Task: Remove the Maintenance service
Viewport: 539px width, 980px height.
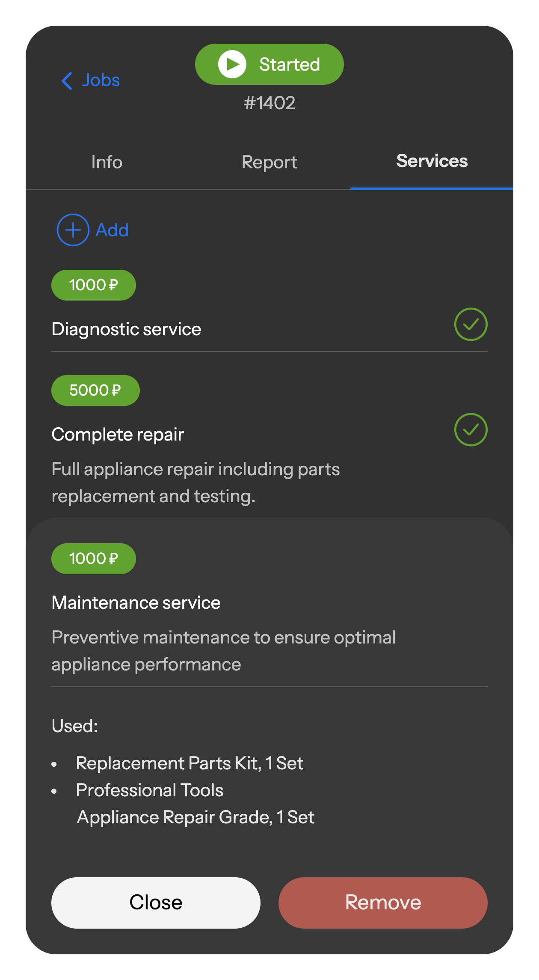Action: [383, 903]
